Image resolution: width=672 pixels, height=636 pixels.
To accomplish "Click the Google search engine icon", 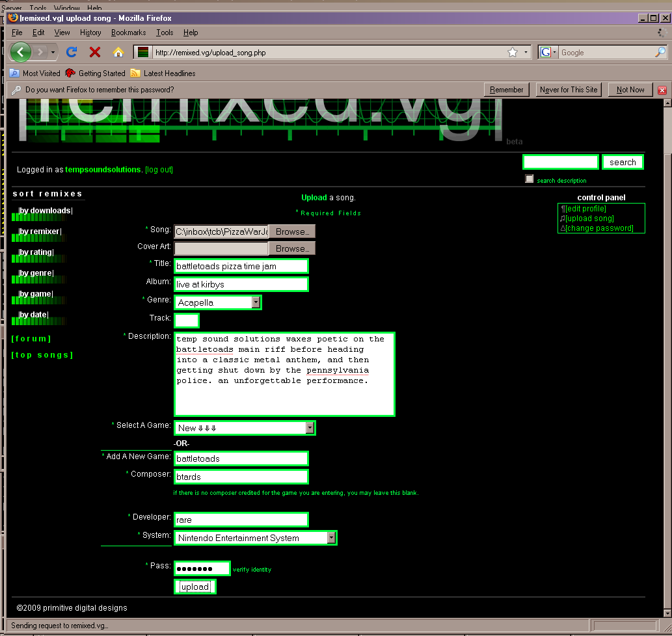I will 546,52.
